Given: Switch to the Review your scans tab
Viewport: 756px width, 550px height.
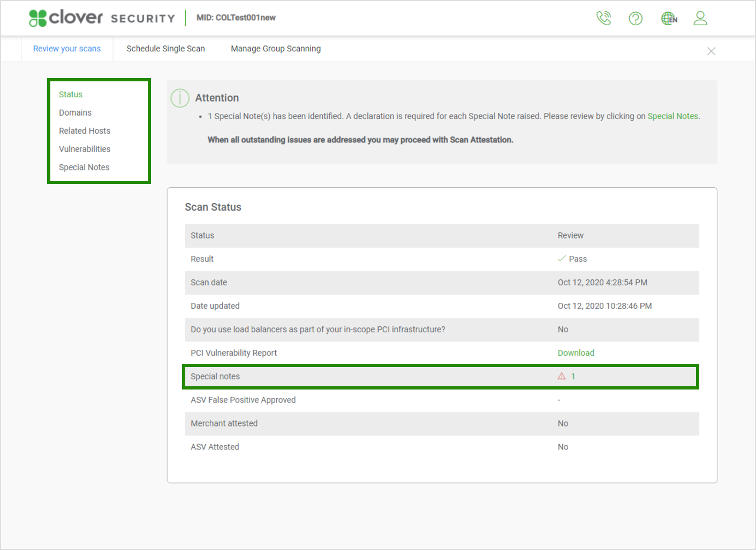Looking at the screenshot, I should point(67,49).
